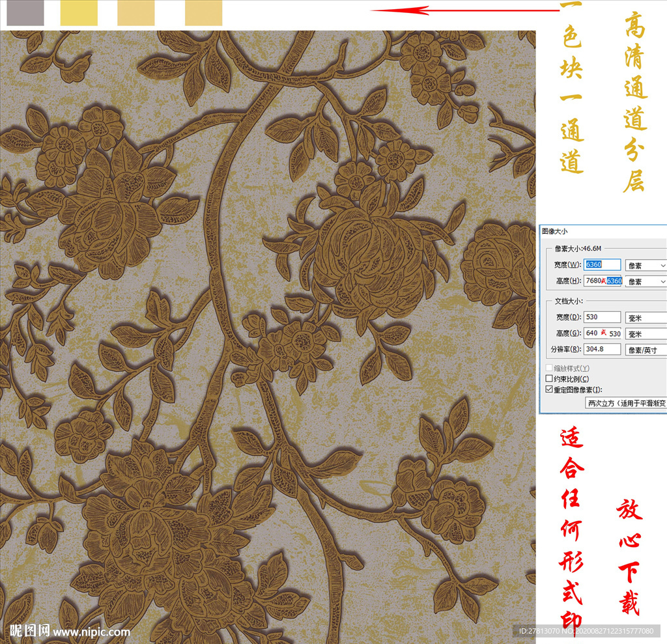Toggle the 缩放样式(Y) checkbox
The width and height of the screenshot is (667, 644).
tap(549, 367)
